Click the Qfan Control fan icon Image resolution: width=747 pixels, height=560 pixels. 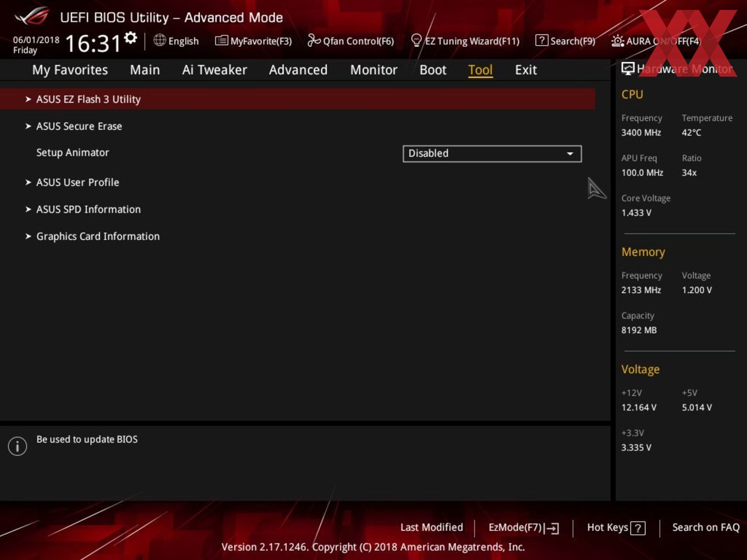pyautogui.click(x=314, y=40)
